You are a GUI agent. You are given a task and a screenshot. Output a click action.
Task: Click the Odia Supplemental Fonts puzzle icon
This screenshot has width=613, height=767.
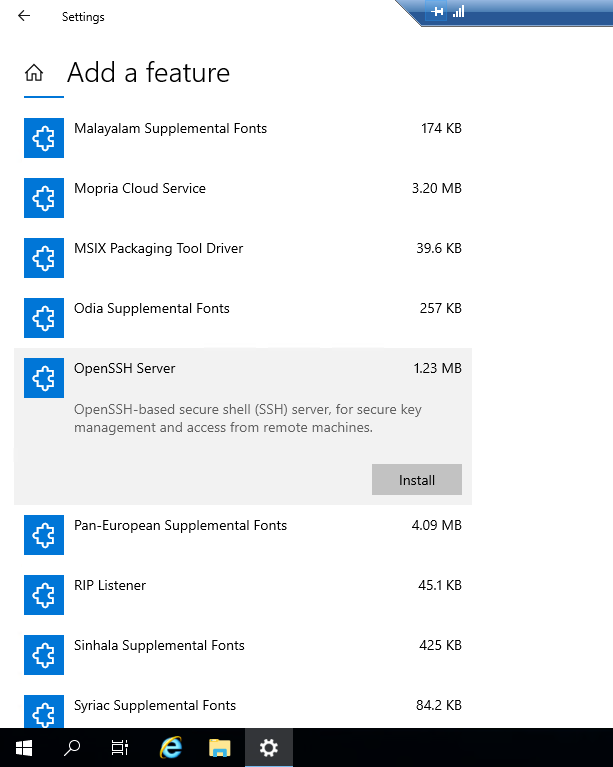(x=44, y=318)
